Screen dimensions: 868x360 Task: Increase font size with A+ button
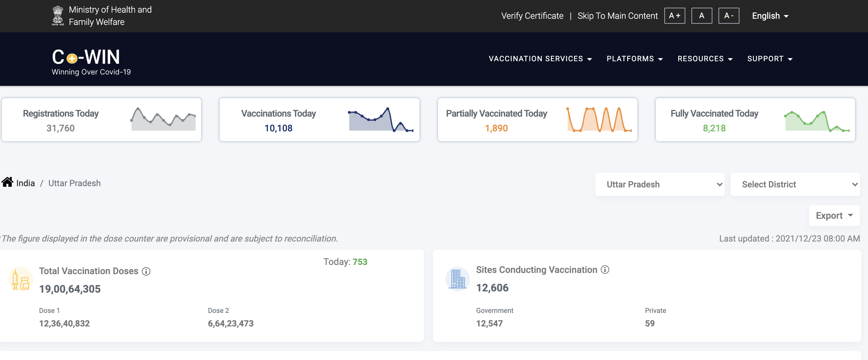(674, 16)
